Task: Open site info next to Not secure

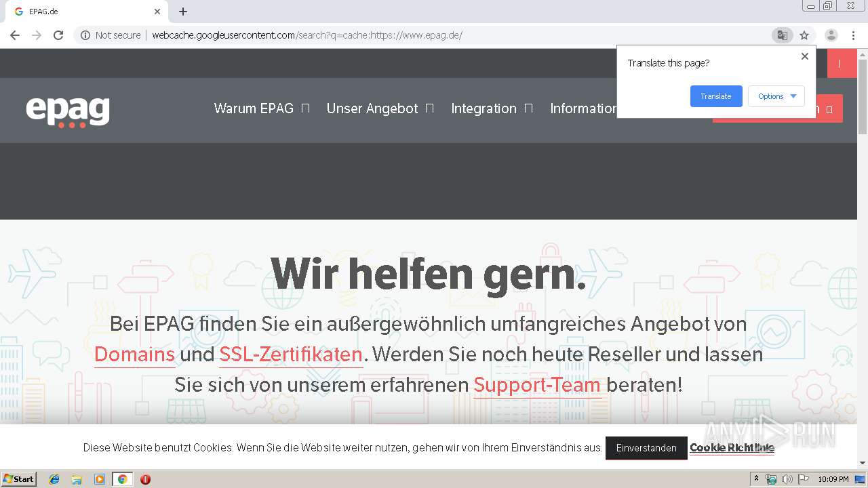Action: (85, 35)
